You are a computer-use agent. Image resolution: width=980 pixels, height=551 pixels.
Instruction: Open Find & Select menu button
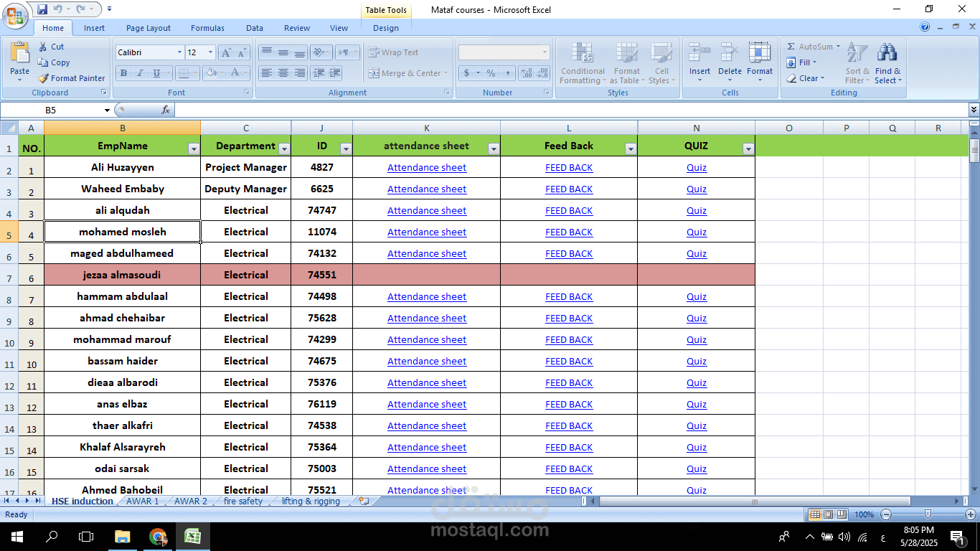click(x=887, y=63)
